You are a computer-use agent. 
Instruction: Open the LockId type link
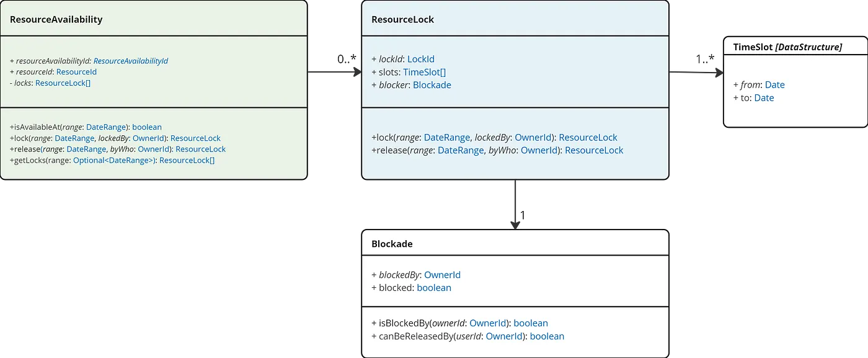point(421,59)
